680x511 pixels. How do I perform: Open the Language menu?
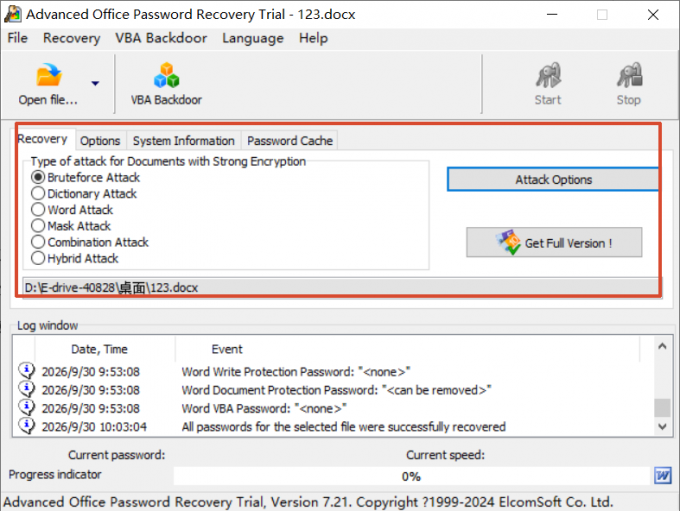pos(253,38)
